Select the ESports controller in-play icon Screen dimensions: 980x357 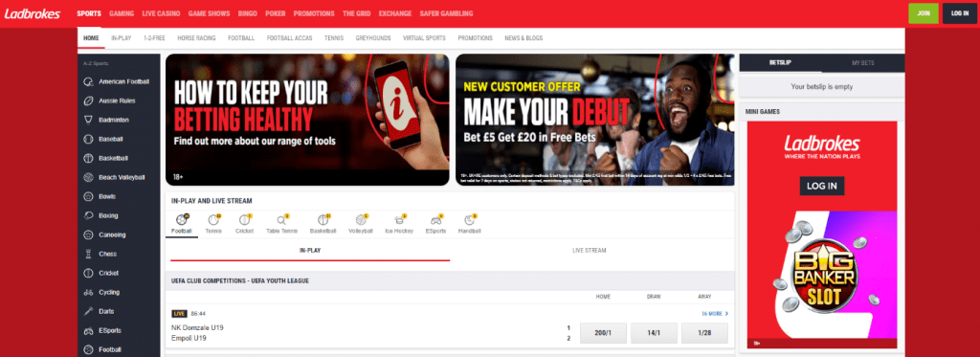(436, 220)
